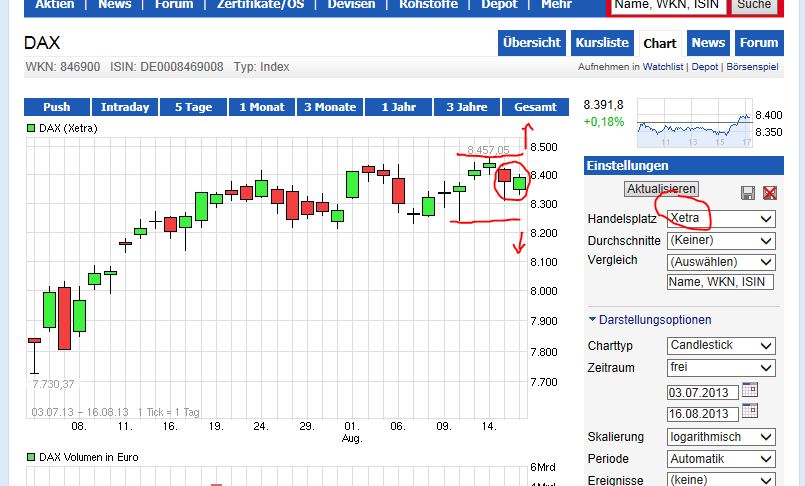Open the Ereignisse (keine) dropdown
805x486 pixels.
click(x=721, y=480)
